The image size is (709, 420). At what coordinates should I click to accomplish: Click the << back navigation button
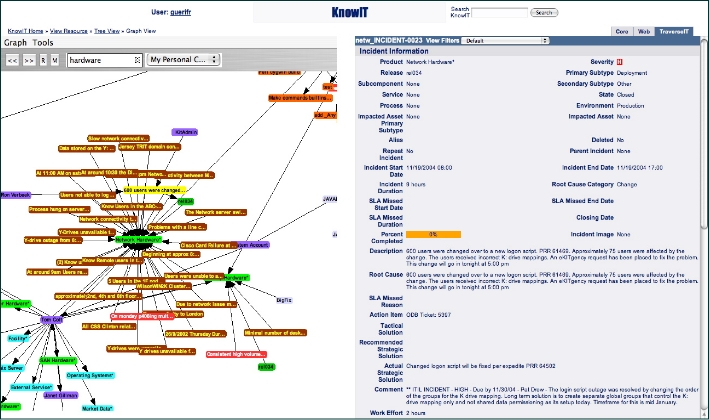pos(13,60)
